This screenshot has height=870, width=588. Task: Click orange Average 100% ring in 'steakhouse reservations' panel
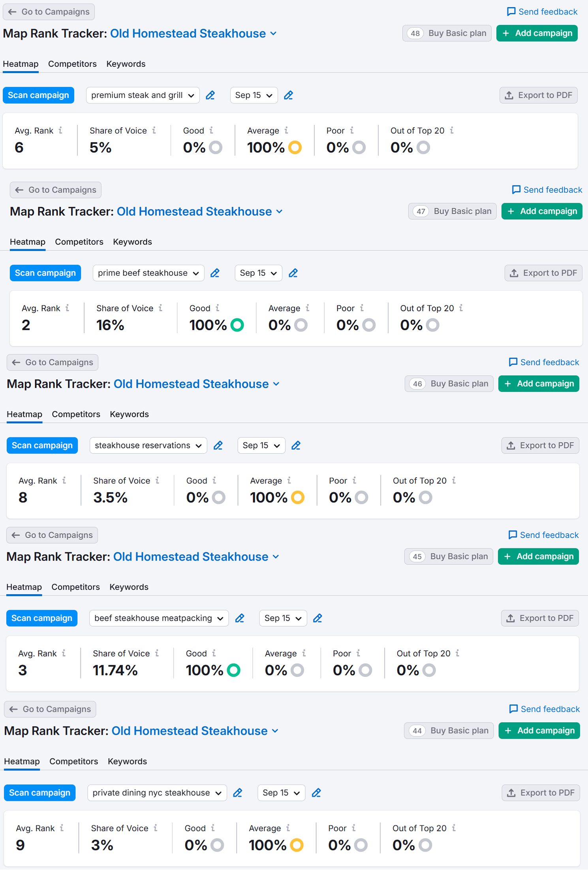[x=298, y=497]
